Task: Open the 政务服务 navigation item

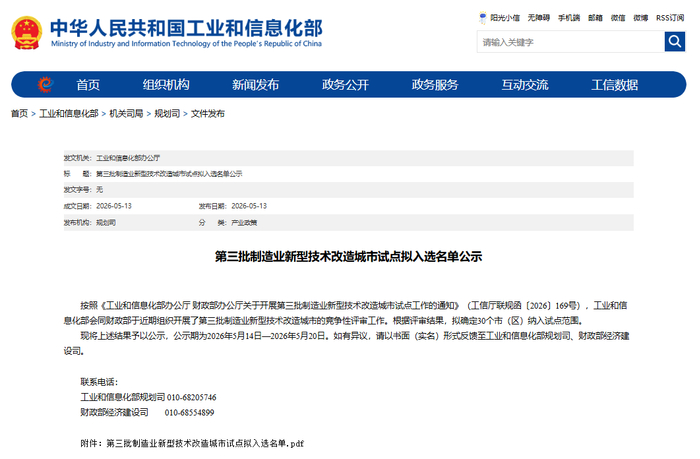Action: coord(435,85)
